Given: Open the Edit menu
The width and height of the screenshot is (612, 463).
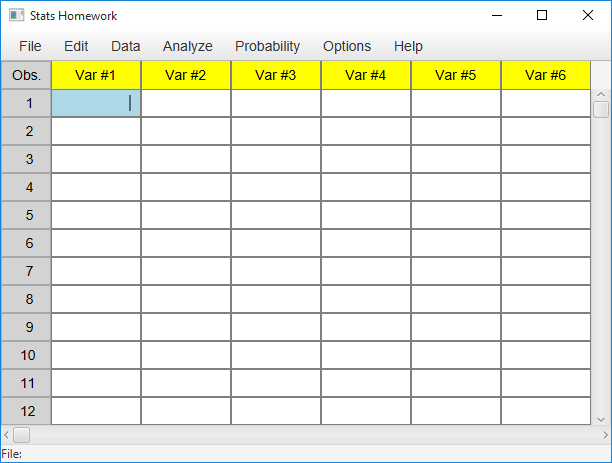Looking at the screenshot, I should (76, 46).
